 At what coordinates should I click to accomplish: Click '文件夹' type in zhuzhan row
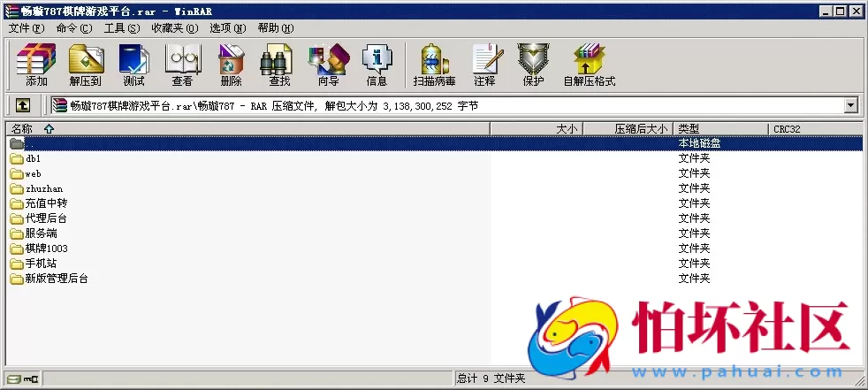pos(694,189)
